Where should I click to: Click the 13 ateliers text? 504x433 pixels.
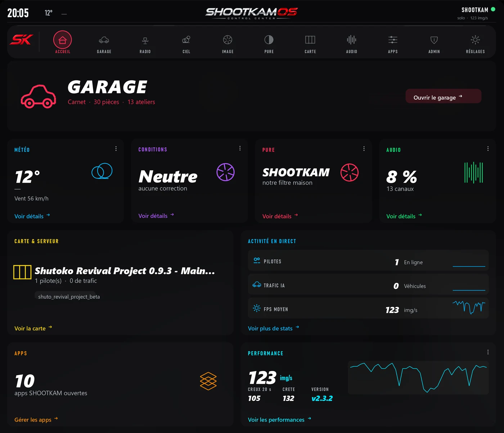141,102
